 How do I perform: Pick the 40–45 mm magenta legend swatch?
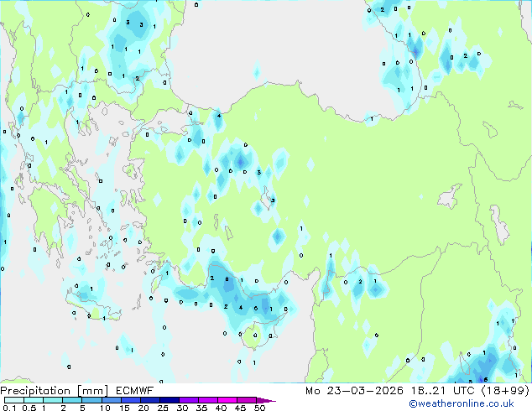point(227,400)
